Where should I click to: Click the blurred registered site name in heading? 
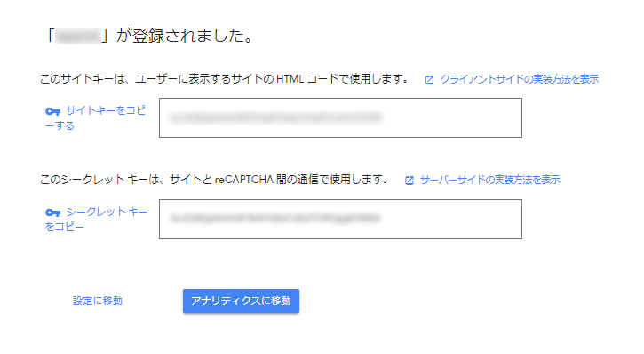tap(78, 36)
